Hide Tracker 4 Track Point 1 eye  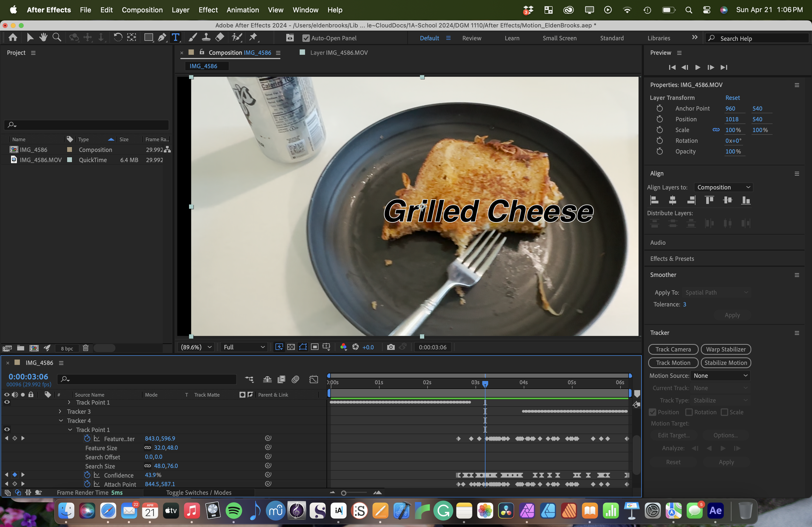coord(7,430)
